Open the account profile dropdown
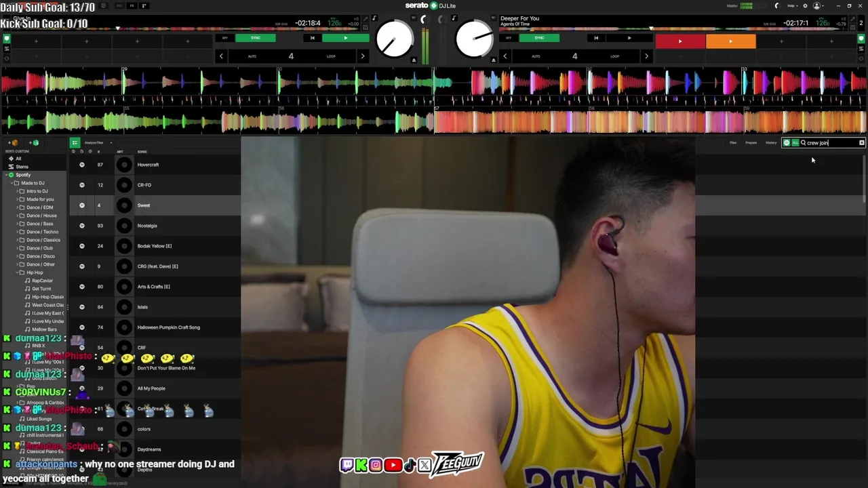Screen dimensions: 868x488 (x=818, y=5)
